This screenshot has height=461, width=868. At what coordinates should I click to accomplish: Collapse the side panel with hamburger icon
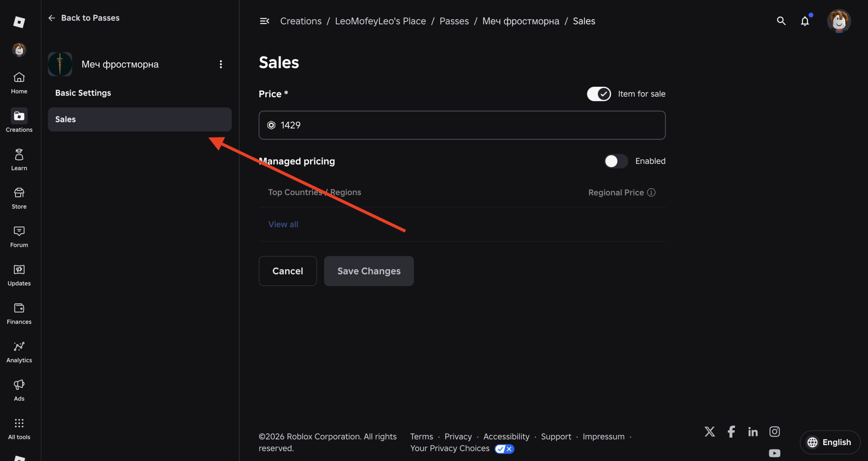[264, 21]
